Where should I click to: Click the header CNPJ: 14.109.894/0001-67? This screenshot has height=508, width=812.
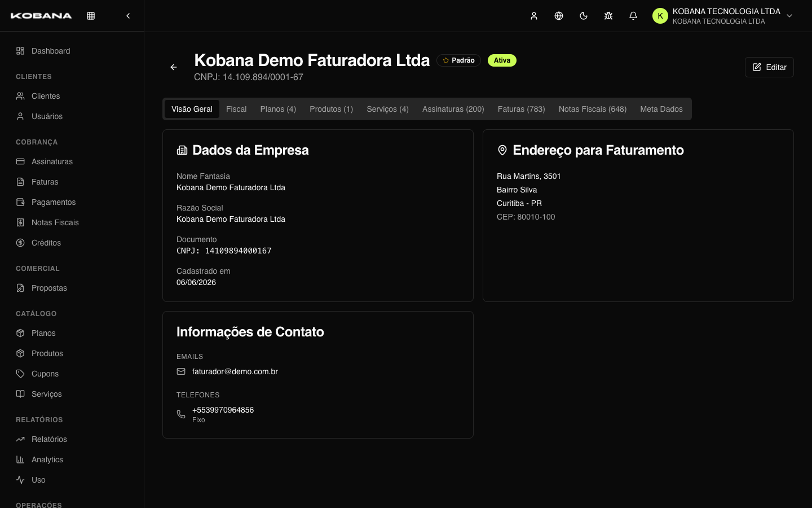pos(249,77)
